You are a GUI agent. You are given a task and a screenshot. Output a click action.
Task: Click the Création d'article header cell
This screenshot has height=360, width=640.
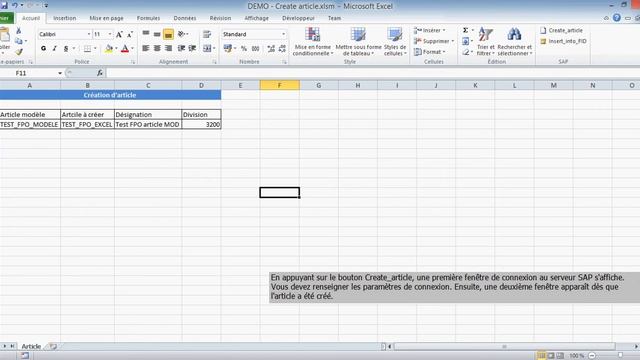tap(110, 95)
